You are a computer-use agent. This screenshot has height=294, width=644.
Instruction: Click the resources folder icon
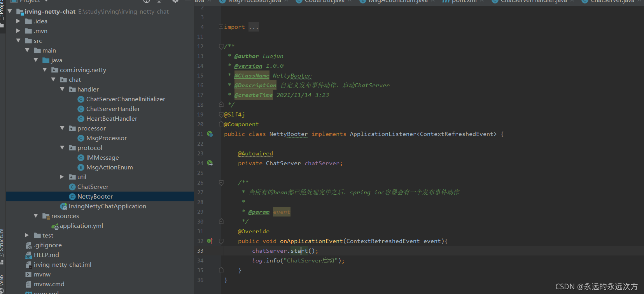(x=46, y=216)
